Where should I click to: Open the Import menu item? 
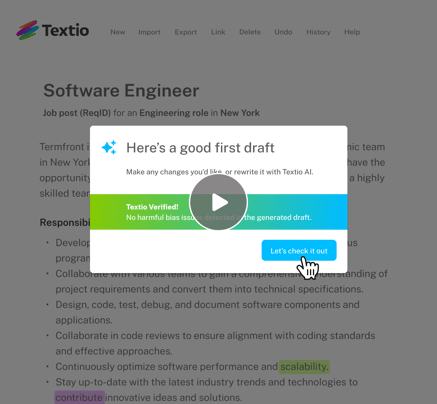(x=149, y=32)
